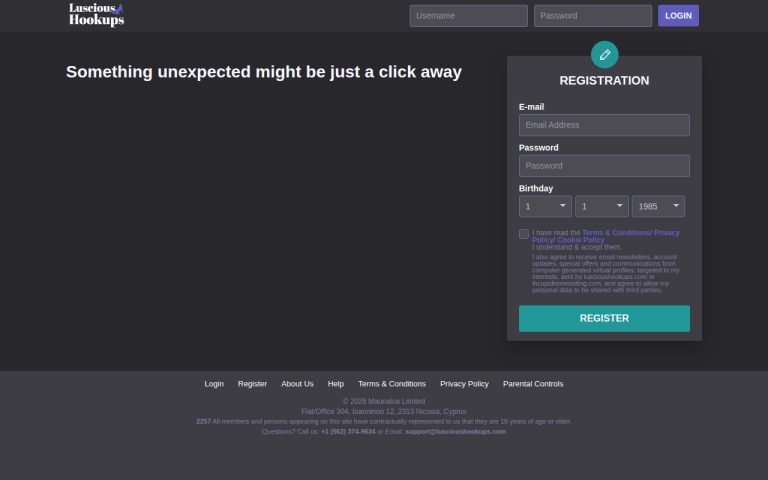Click the 2257 compliance link
Viewport: 768px width, 480px height.
point(203,422)
